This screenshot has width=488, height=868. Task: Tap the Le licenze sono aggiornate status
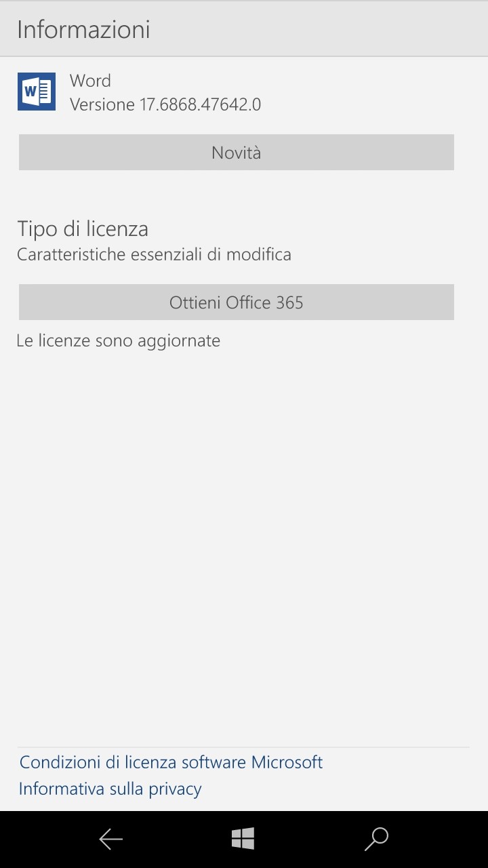[119, 340]
